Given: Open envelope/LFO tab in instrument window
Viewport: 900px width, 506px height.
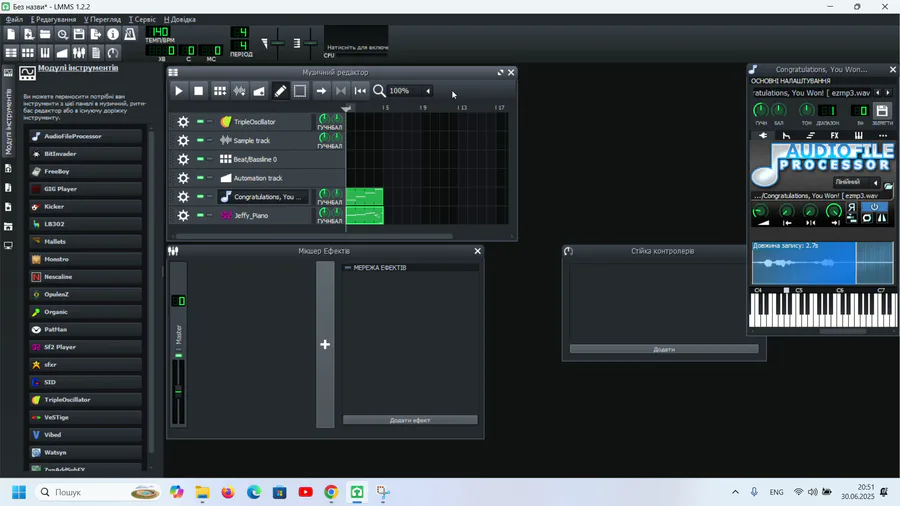Looking at the screenshot, I should click(x=786, y=135).
